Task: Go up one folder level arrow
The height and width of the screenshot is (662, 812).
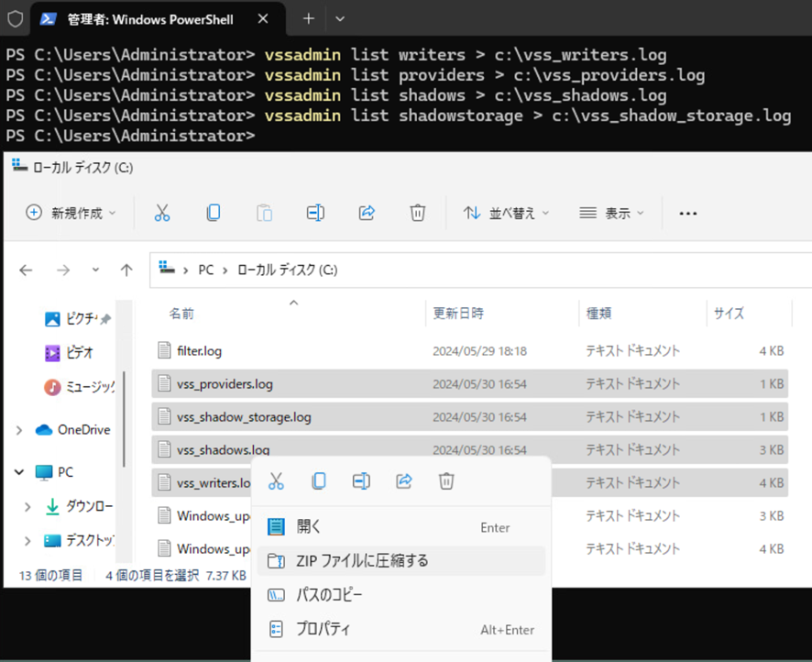Action: tap(126, 270)
